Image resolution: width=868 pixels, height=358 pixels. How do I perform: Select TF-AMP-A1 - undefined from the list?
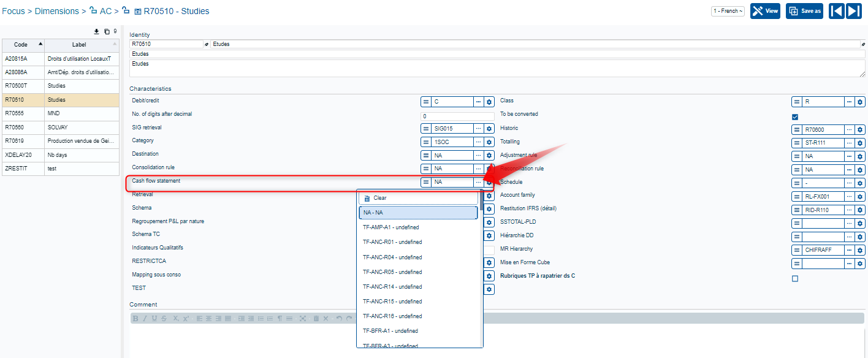(418, 227)
